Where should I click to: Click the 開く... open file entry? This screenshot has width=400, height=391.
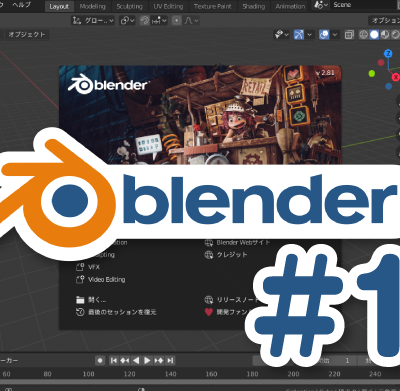coord(97,300)
